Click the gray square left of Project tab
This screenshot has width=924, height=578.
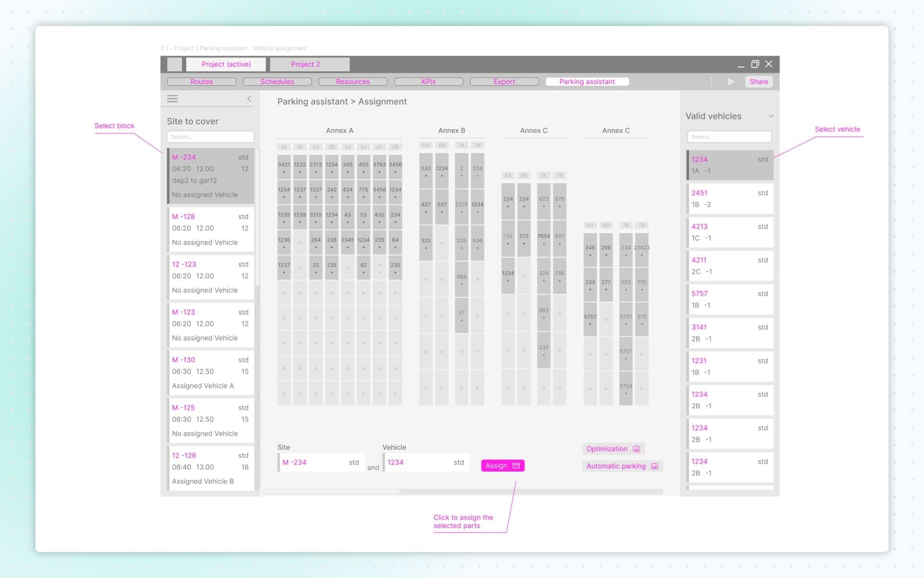pyautogui.click(x=175, y=65)
